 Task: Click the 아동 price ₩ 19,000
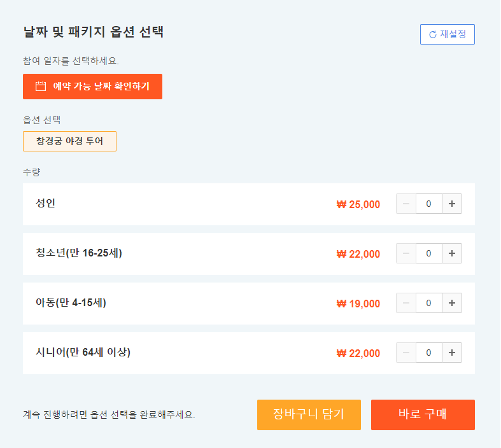pyautogui.click(x=358, y=304)
